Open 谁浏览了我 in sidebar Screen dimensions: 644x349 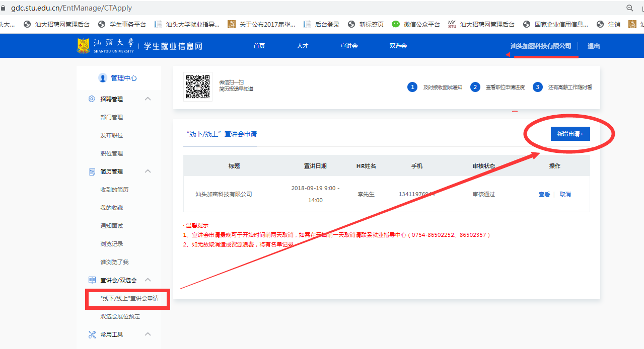click(x=115, y=262)
